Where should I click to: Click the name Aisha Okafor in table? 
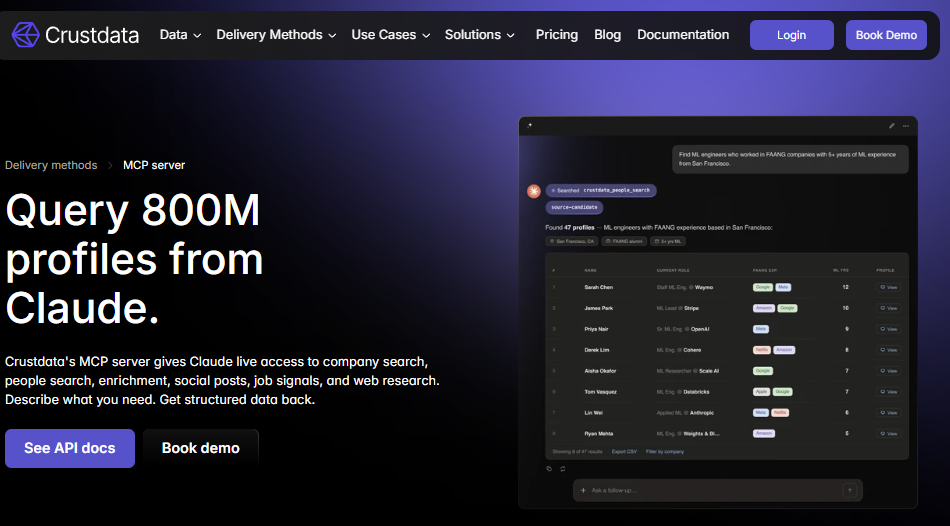coord(600,371)
